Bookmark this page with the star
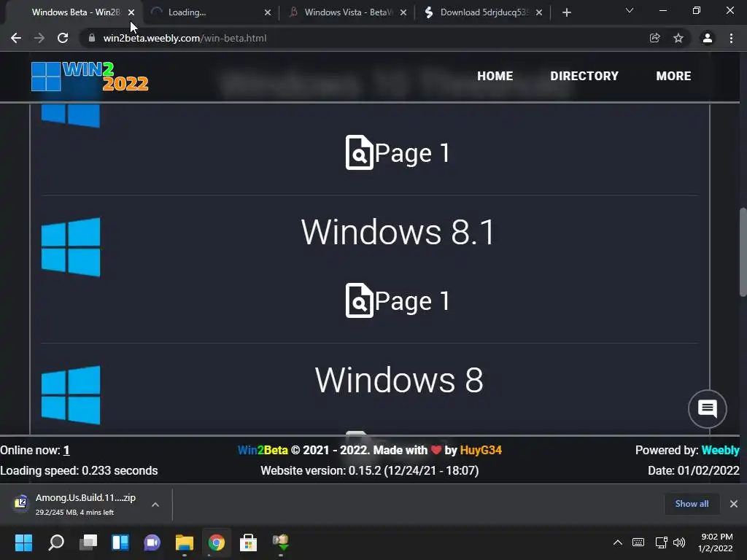This screenshot has height=560, width=747. point(678,38)
